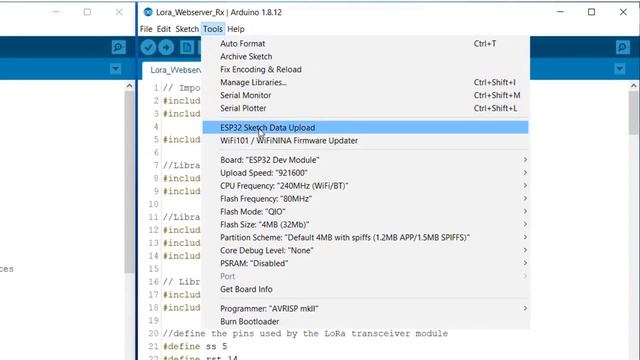The height and width of the screenshot is (360, 640).
Task: Open Serial Monitor magnifier icon in front window
Action: 622,47
